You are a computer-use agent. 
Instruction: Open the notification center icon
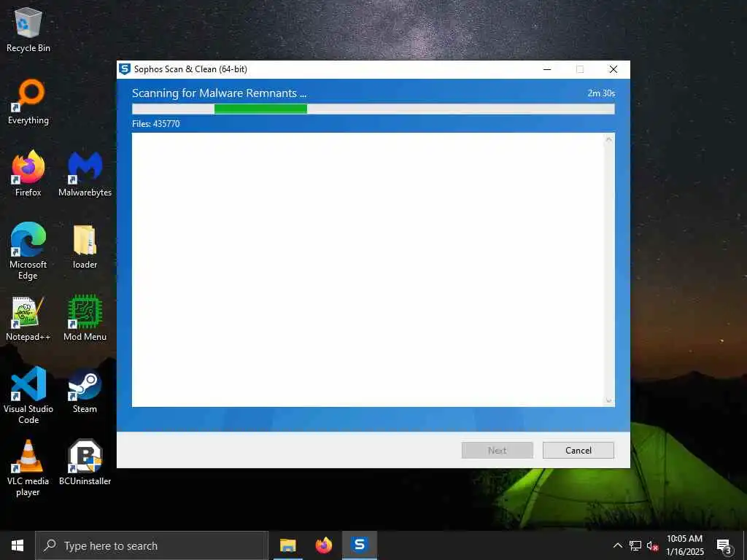(x=724, y=546)
